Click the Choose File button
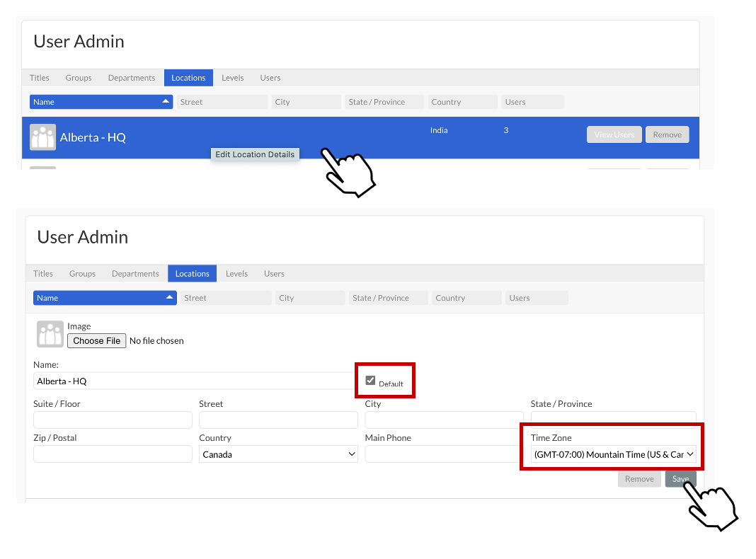Image resolution: width=756 pixels, height=559 pixels. click(x=96, y=340)
